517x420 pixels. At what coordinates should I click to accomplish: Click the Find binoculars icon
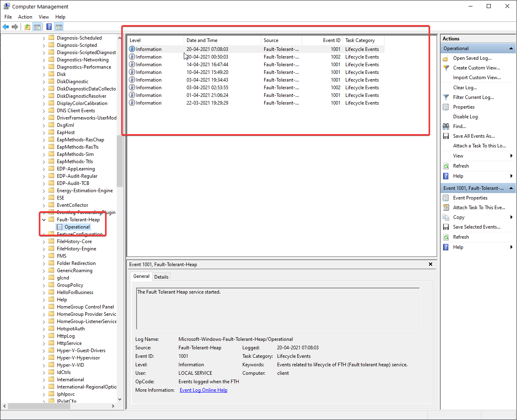pyautogui.click(x=446, y=126)
